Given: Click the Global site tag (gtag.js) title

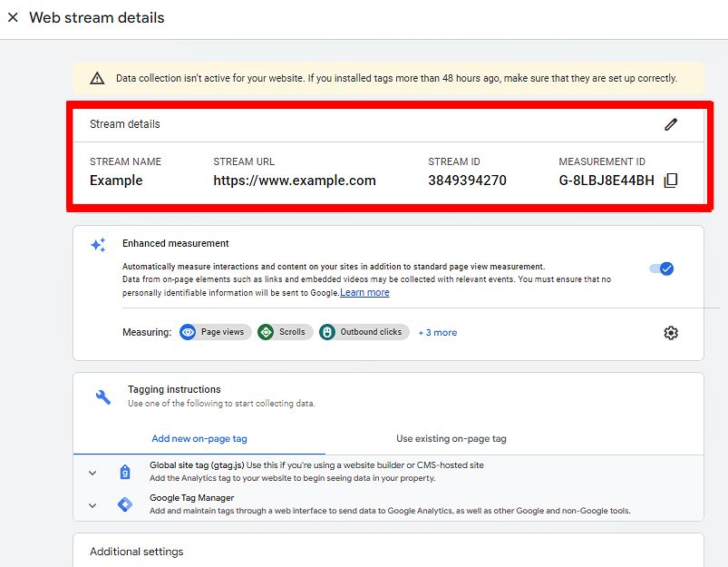Looking at the screenshot, I should click(197, 465).
